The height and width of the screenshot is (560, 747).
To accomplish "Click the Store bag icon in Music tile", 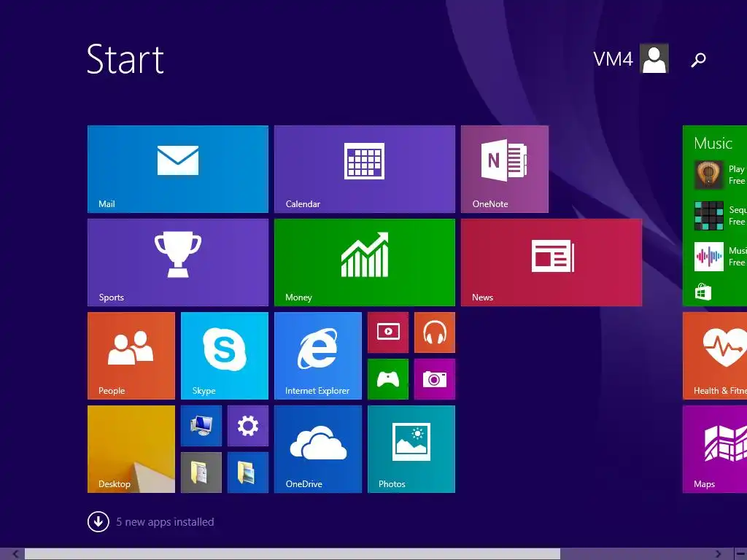I will click(703, 292).
